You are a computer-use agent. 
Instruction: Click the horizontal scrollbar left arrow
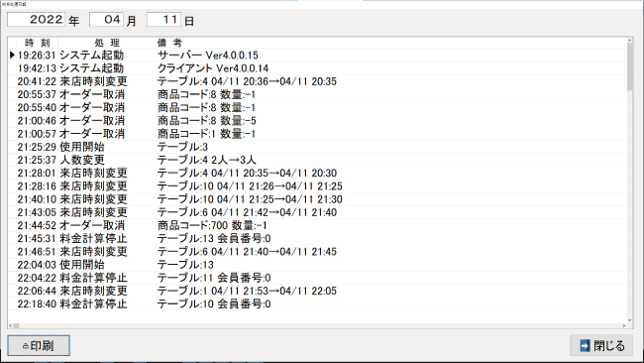pos(11,325)
